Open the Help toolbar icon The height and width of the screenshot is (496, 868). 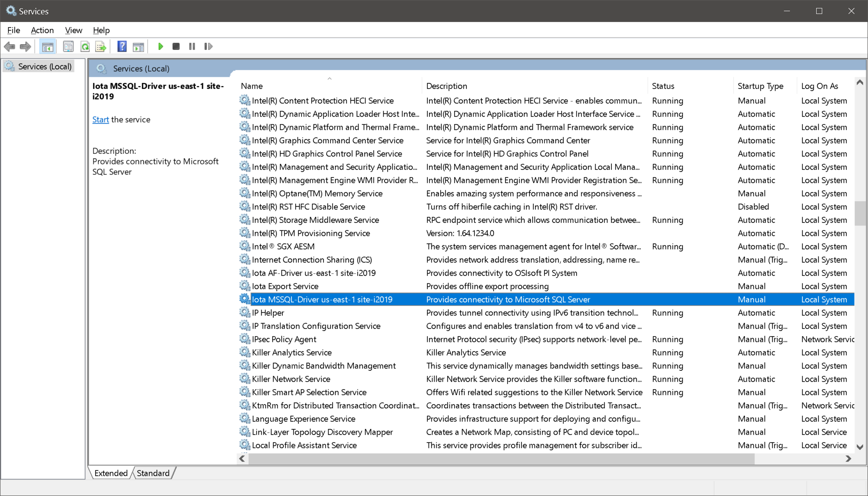click(122, 47)
